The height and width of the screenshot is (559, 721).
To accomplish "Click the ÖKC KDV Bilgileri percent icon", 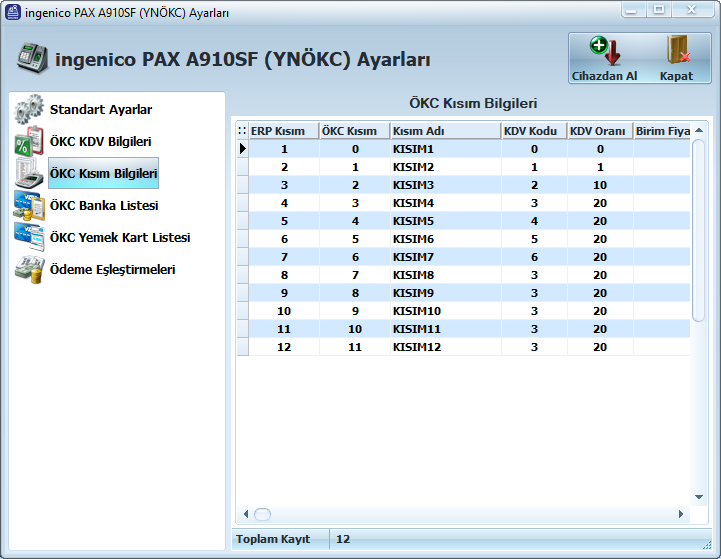I will click(x=29, y=141).
